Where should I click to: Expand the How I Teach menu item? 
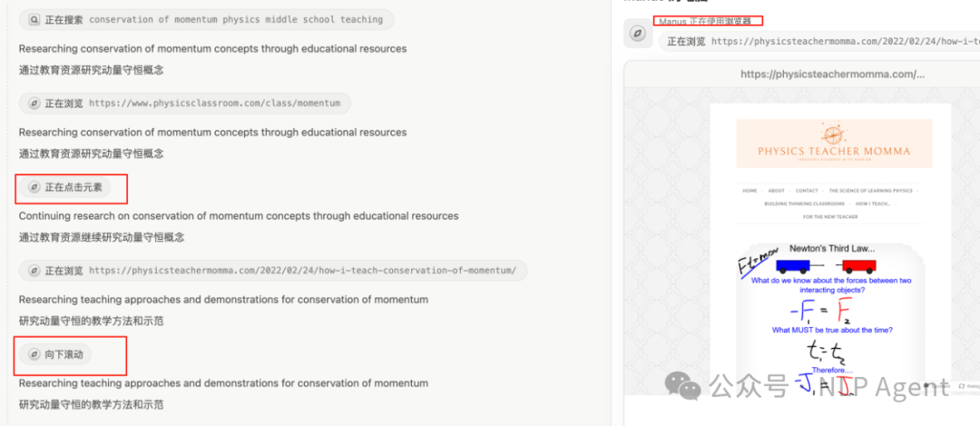(x=872, y=203)
